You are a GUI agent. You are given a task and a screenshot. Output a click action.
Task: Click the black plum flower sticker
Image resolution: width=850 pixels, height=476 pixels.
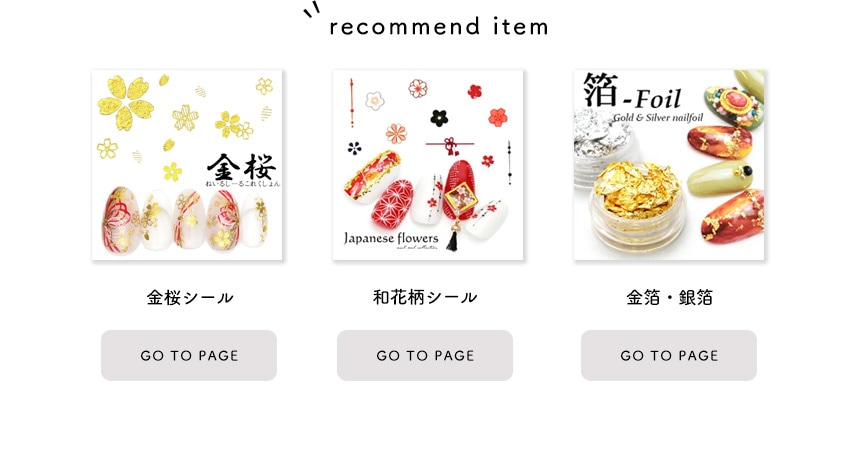[439, 117]
